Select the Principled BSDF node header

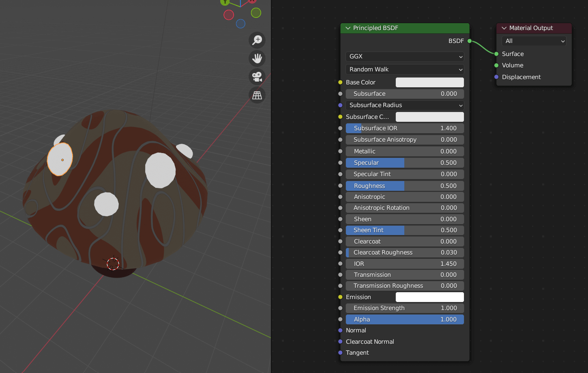pyautogui.click(x=405, y=28)
